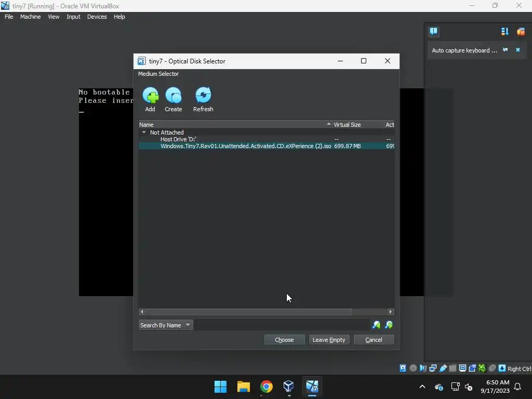Click the muted volume tray icon
This screenshot has height=399, width=532.
(469, 387)
